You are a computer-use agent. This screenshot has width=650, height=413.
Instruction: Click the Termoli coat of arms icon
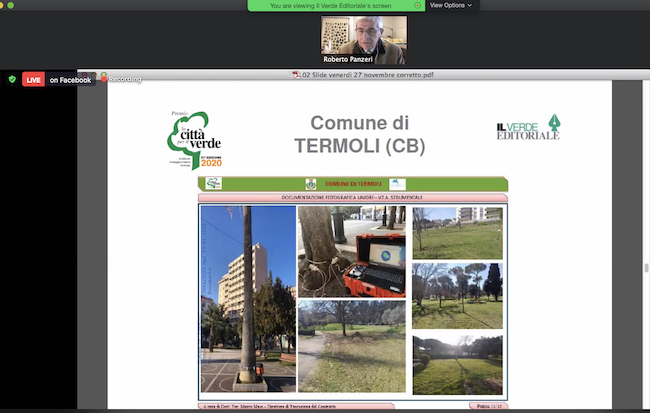[310, 184]
